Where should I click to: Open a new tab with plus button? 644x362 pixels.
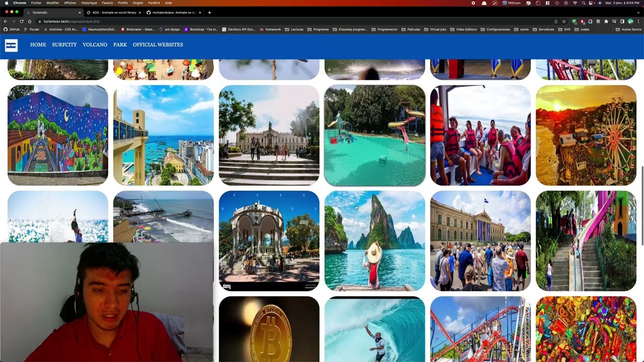[x=209, y=12]
